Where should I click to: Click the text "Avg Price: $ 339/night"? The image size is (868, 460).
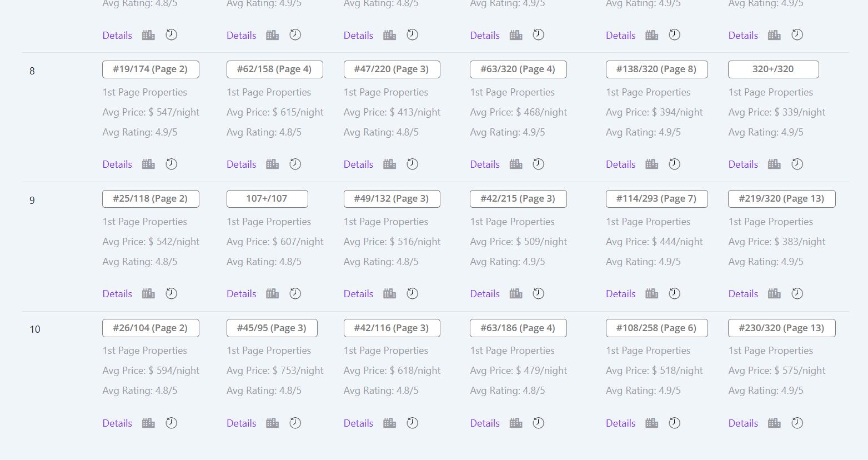pyautogui.click(x=777, y=112)
